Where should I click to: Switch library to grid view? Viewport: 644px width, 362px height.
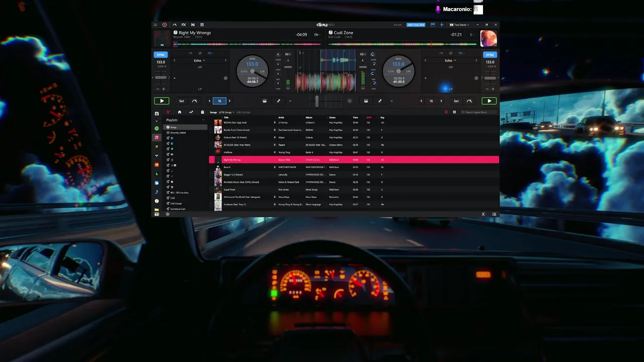tap(454, 112)
